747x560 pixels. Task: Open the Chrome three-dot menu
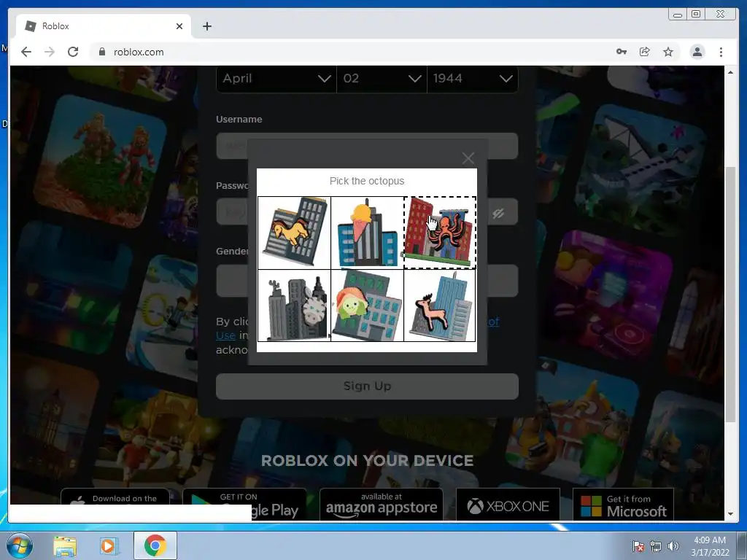(x=721, y=52)
